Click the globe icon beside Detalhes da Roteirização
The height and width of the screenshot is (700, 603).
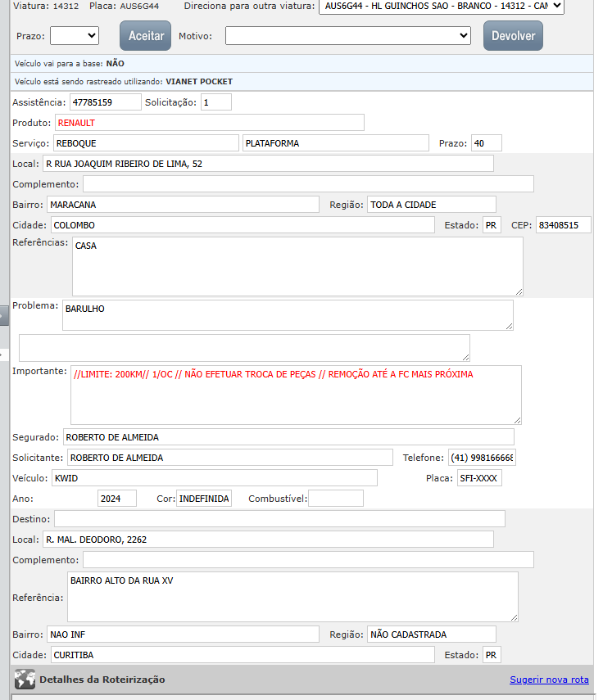pyautogui.click(x=25, y=680)
